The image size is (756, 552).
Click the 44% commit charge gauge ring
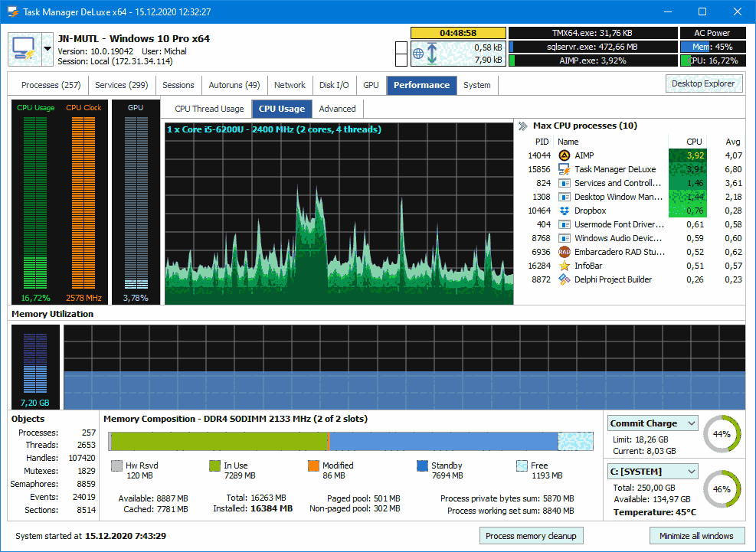[723, 434]
